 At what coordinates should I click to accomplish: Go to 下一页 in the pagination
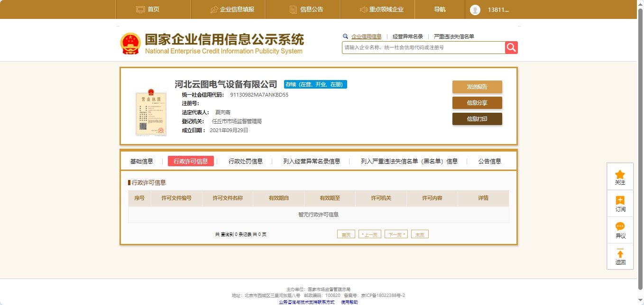click(396, 234)
